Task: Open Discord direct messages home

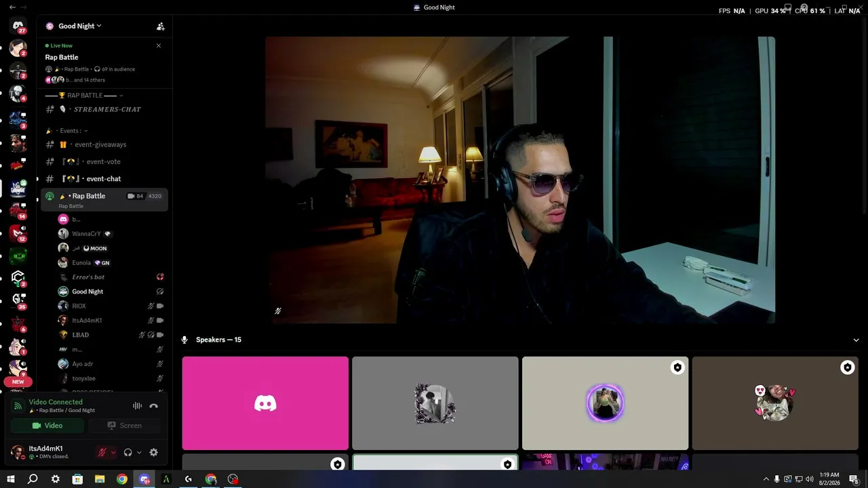Action: tap(18, 26)
